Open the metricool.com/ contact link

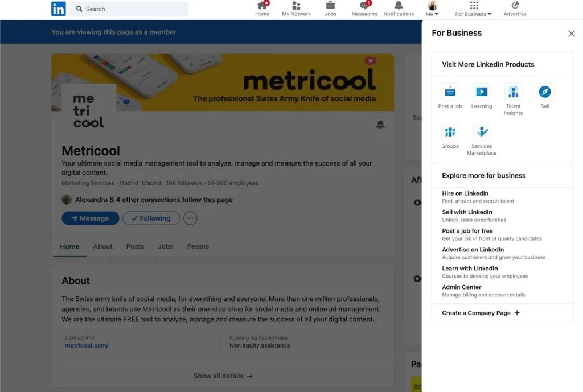coord(87,345)
